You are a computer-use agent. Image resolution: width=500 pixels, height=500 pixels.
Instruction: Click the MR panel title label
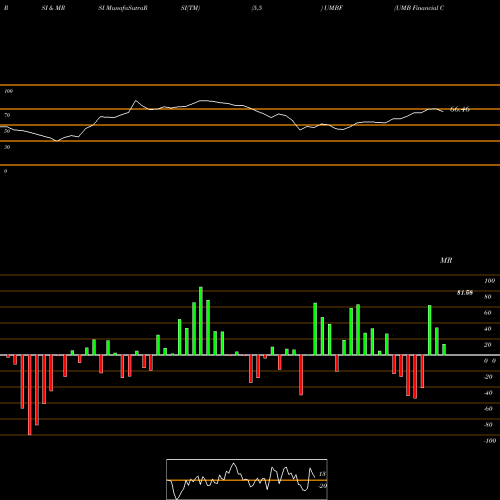pos(446,260)
